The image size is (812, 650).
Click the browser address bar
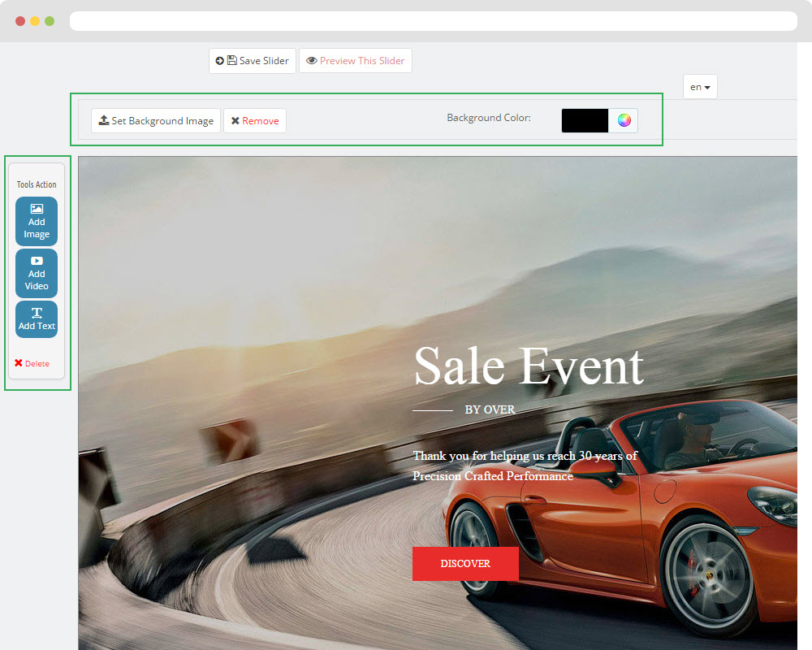point(434,21)
